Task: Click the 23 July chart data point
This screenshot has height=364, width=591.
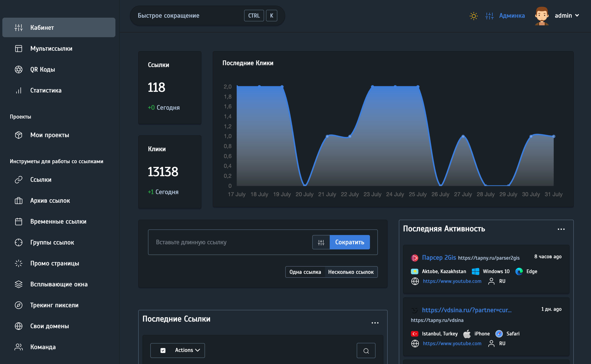Action: point(373,86)
